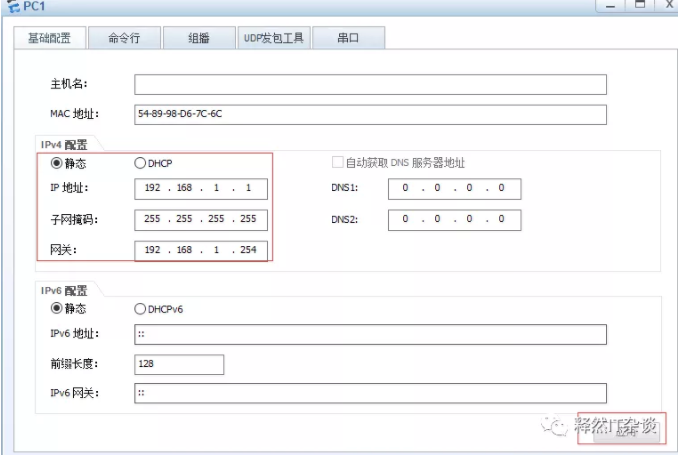This screenshot has width=687, height=456.
Task: Select DHCPv6 radio button
Action: click(140, 309)
